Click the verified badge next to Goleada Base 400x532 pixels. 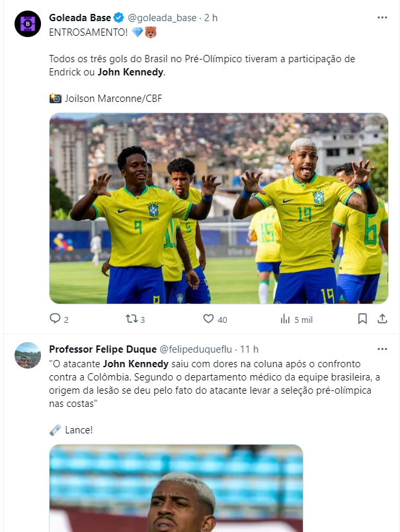pyautogui.click(x=118, y=17)
